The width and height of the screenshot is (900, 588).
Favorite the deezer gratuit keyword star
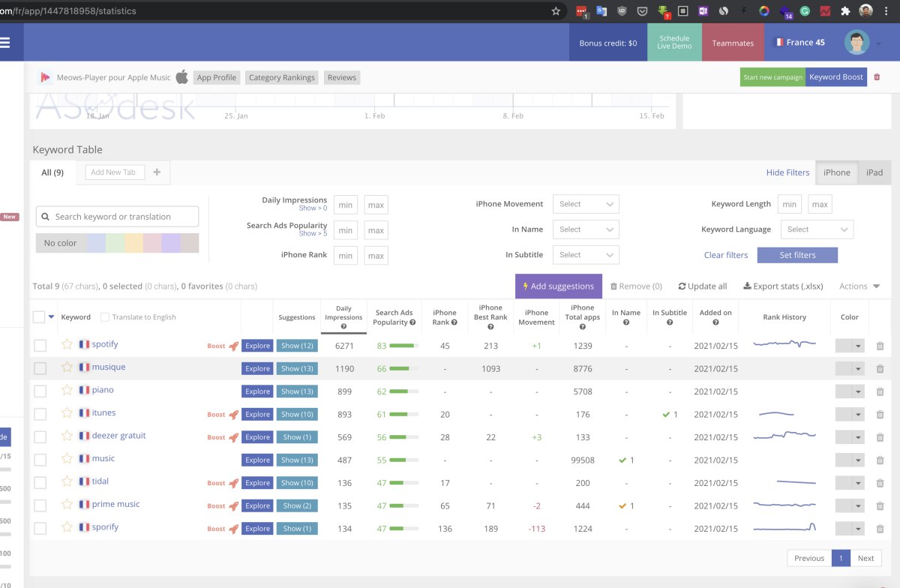point(67,436)
